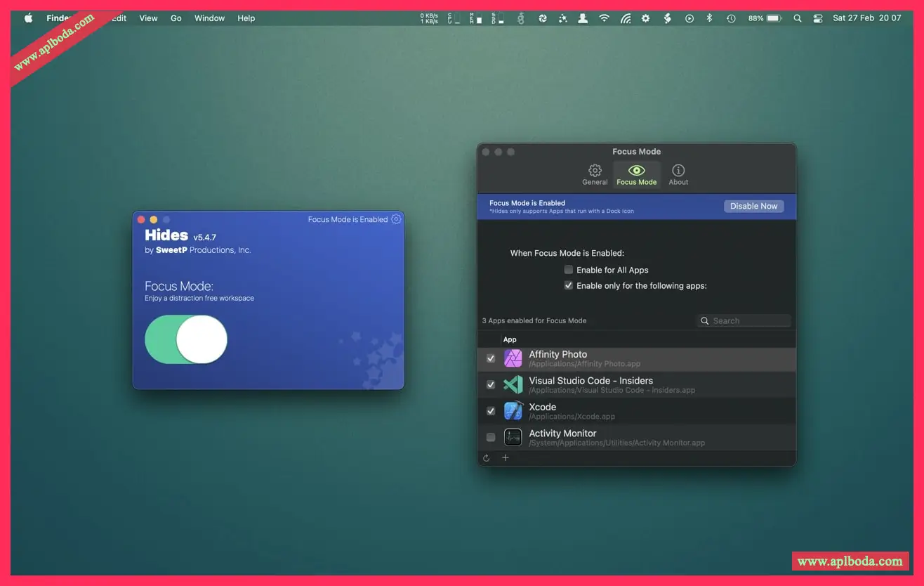The width and height of the screenshot is (924, 586).
Task: Click the Activity Monitor.app path text
Action: (x=616, y=443)
